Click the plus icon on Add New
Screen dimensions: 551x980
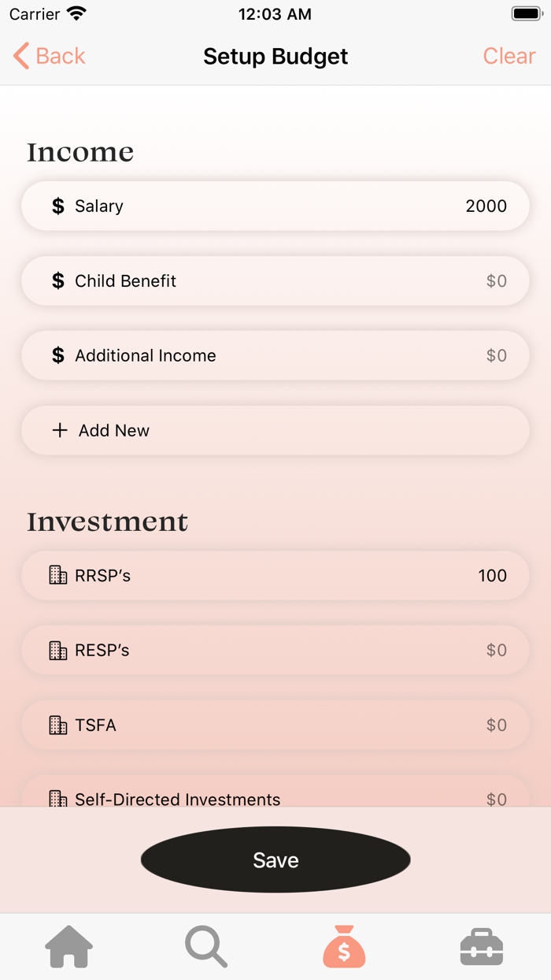(x=60, y=431)
